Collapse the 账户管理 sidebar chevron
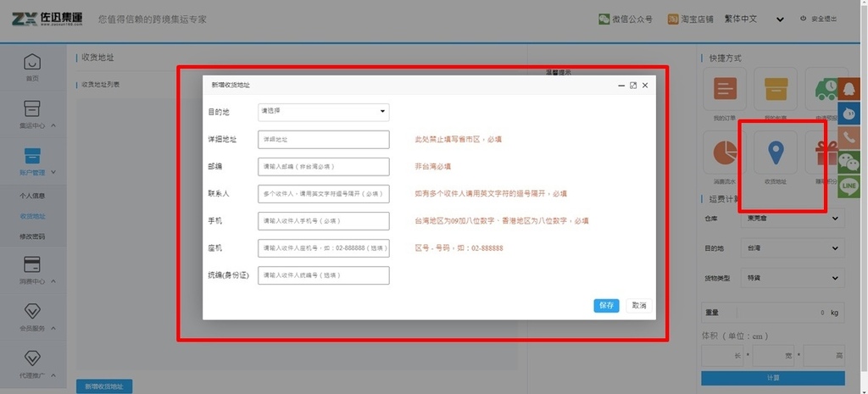Image resolution: width=868 pixels, height=394 pixels. pos(53,172)
